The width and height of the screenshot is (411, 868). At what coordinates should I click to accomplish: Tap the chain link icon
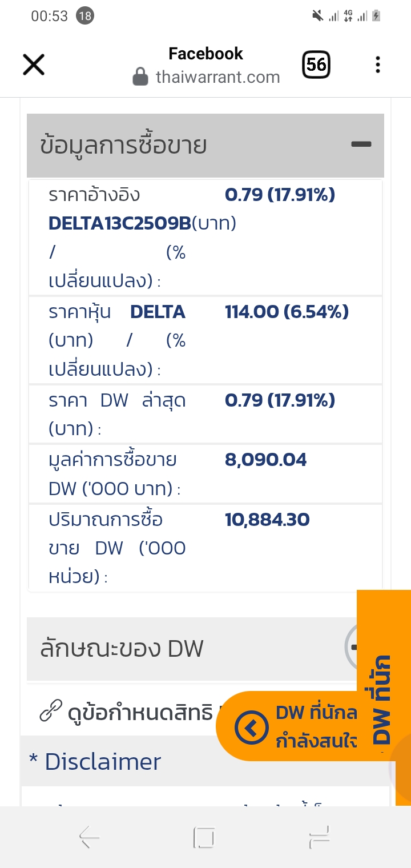pos(51,712)
